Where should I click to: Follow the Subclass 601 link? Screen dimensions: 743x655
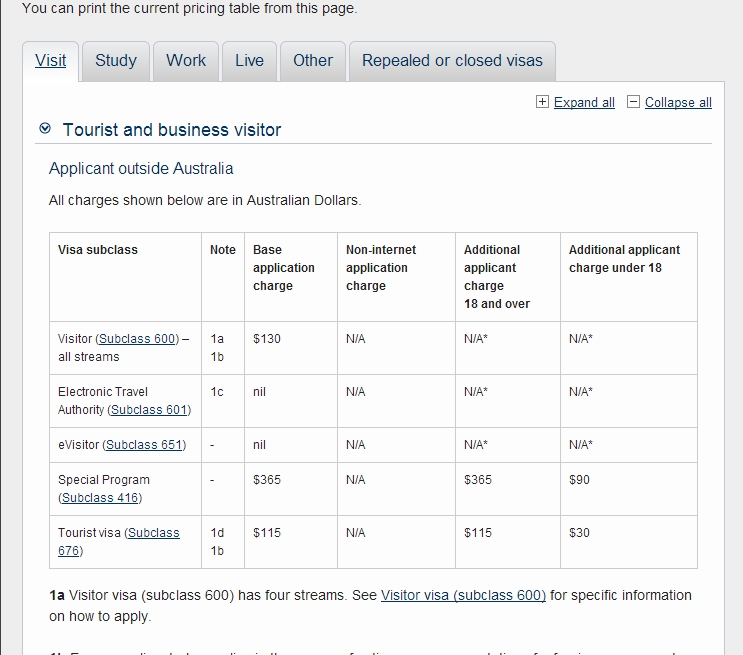[149, 410]
